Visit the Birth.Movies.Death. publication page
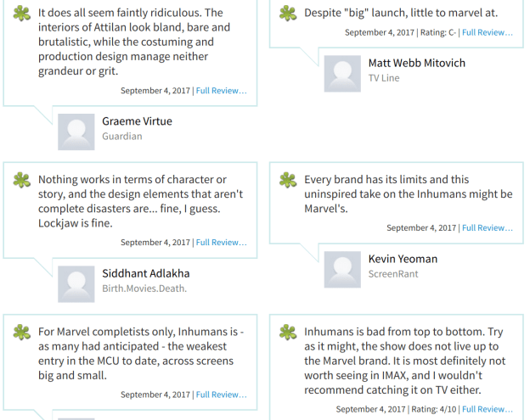530x420 pixels. (144, 288)
